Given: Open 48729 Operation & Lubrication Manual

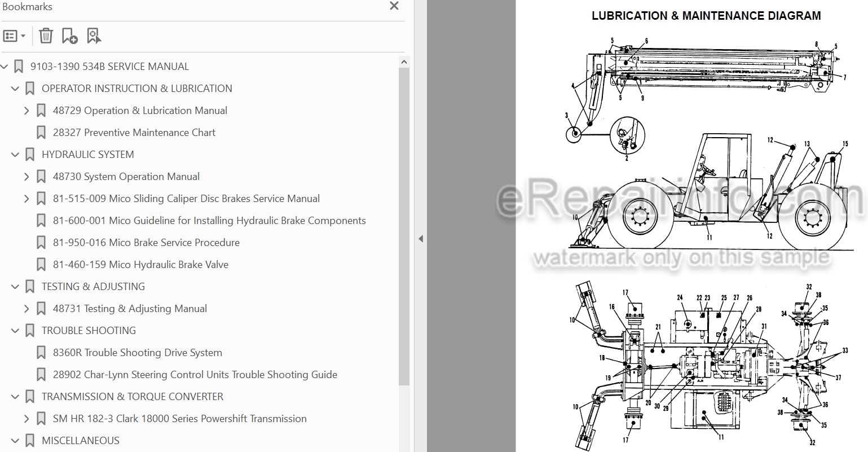Looking at the screenshot, I should point(140,111).
